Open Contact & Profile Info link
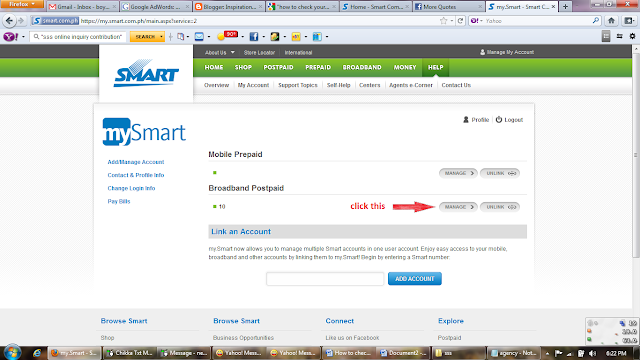Image resolution: width=640 pixels, height=360 pixels. click(x=136, y=175)
